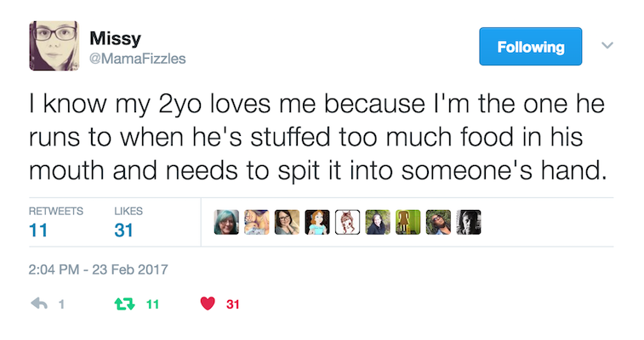Viewport: 644px width, 340px height.
Task: Click the red heart like icon
Action: [x=208, y=303]
